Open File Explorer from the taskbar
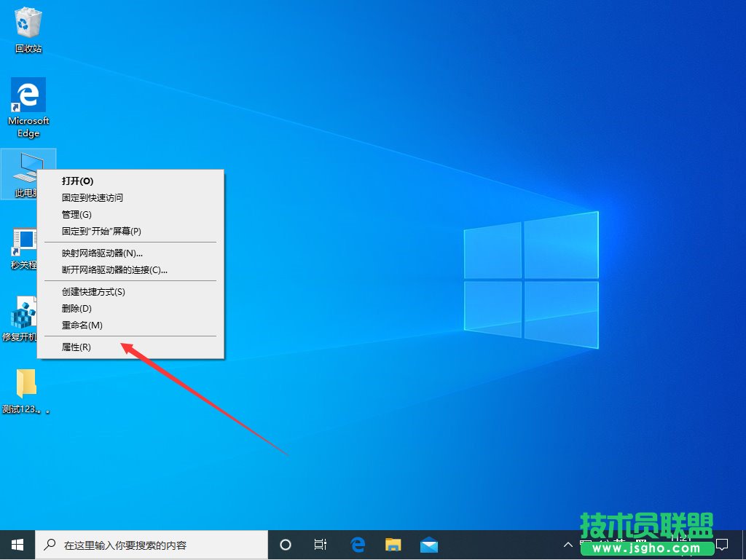 (393, 544)
